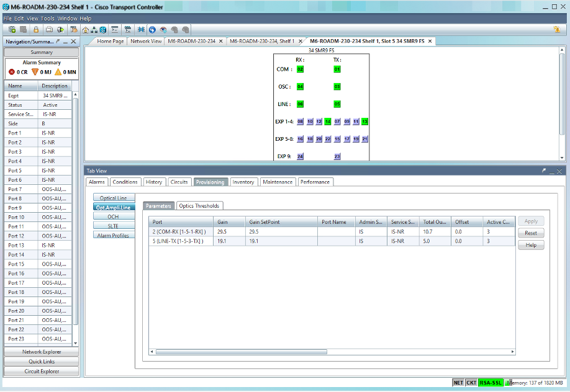Open the Tools menu
Screen dimensions: 570x392
[47, 19]
